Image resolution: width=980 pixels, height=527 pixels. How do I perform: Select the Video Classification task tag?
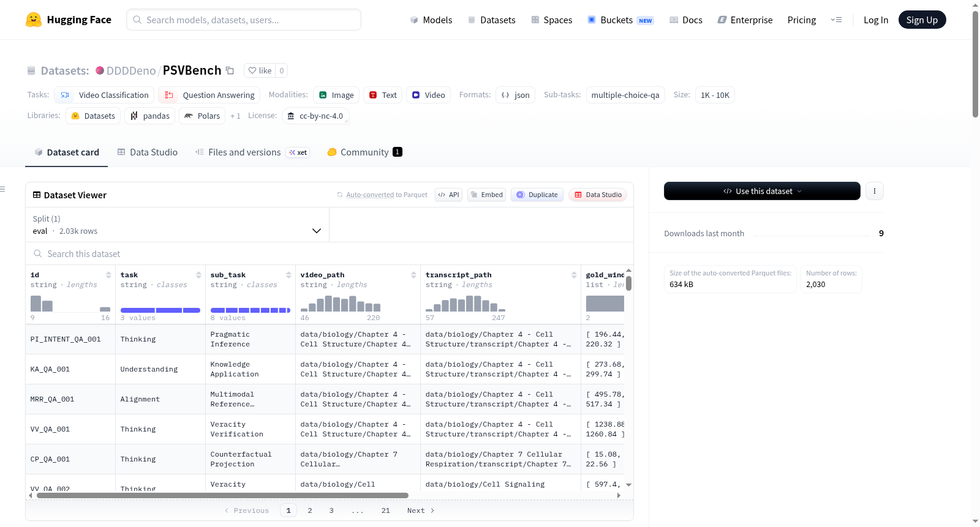[x=104, y=95]
